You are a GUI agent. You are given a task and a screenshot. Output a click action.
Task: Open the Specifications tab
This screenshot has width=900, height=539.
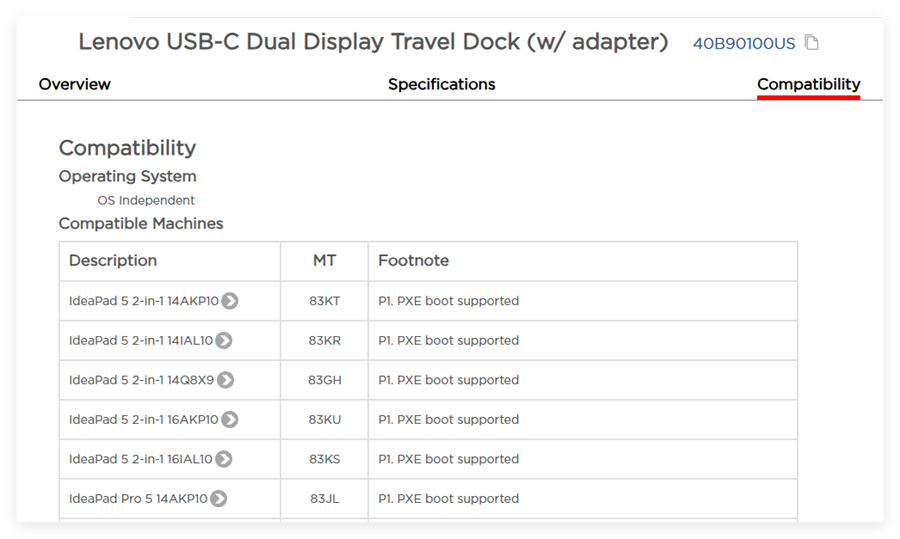[441, 85]
